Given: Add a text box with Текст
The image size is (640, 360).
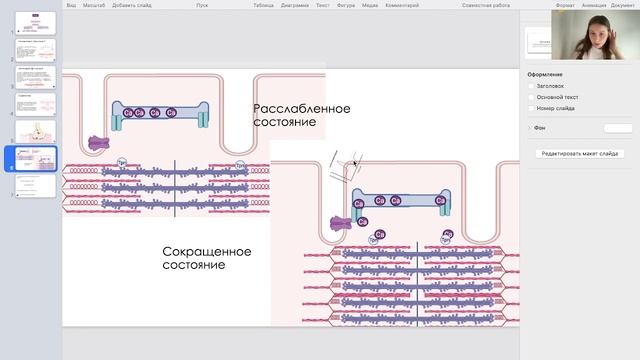Looking at the screenshot, I should (x=323, y=5).
